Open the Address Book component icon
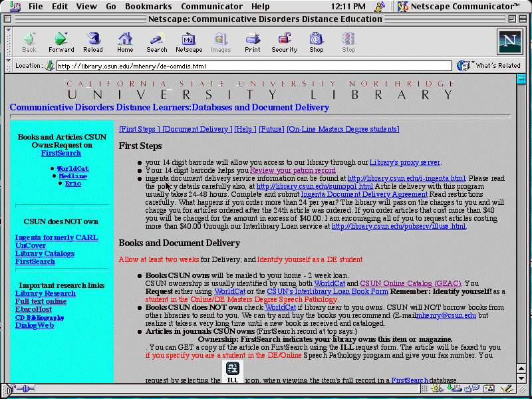The image size is (532, 399). (489, 388)
